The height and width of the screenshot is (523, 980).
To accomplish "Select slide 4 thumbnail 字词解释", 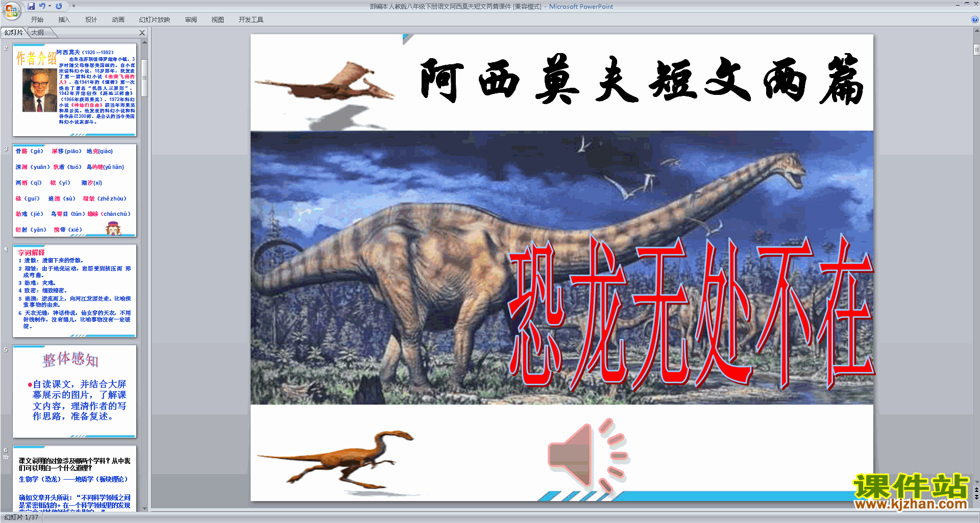I will 75,291.
